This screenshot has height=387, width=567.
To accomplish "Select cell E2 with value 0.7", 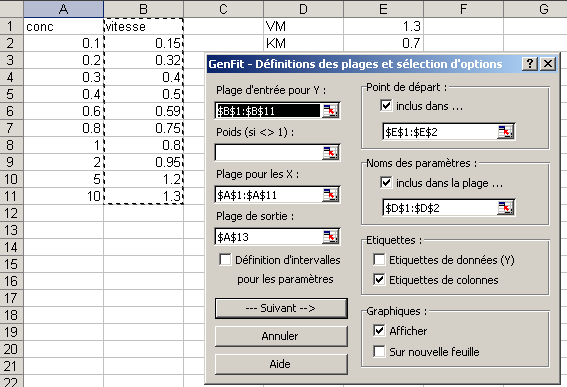I will (x=383, y=43).
